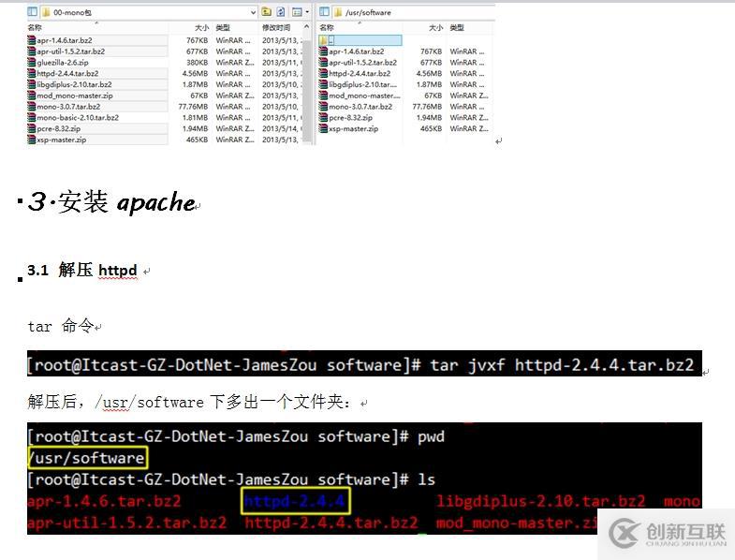Select left pane httpd-2.4.4.tar.bz2 file name
Screen dimensions: 735x560
pyautogui.click(x=68, y=73)
